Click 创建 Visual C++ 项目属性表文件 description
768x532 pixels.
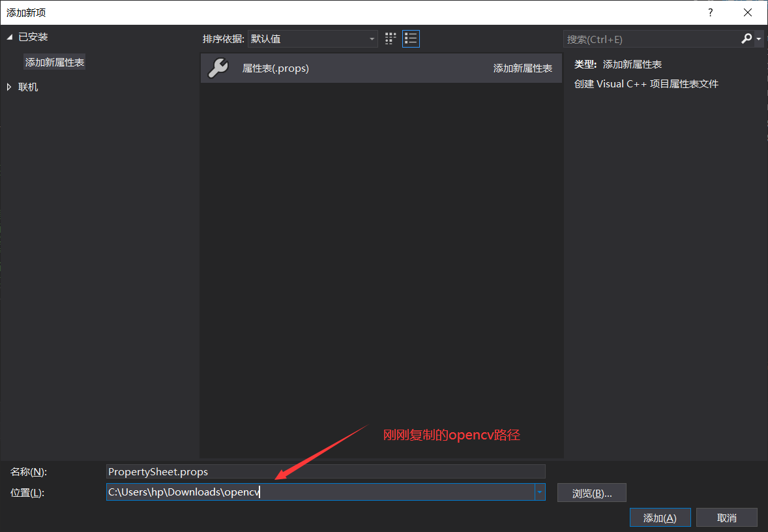(646, 83)
